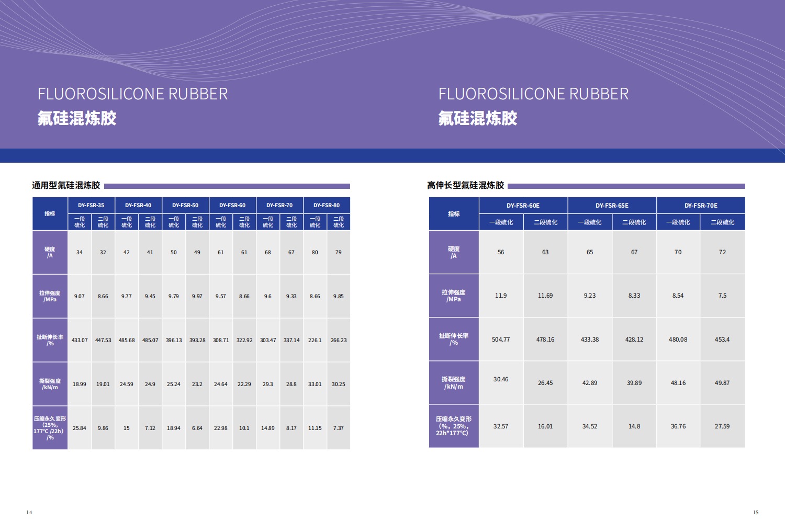Click the DY-FSR-50 column header
785x532 pixels.
[185, 205]
